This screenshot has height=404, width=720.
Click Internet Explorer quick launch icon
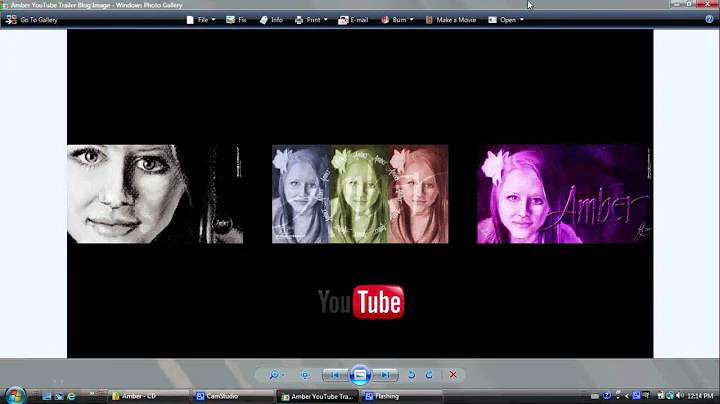(71, 396)
